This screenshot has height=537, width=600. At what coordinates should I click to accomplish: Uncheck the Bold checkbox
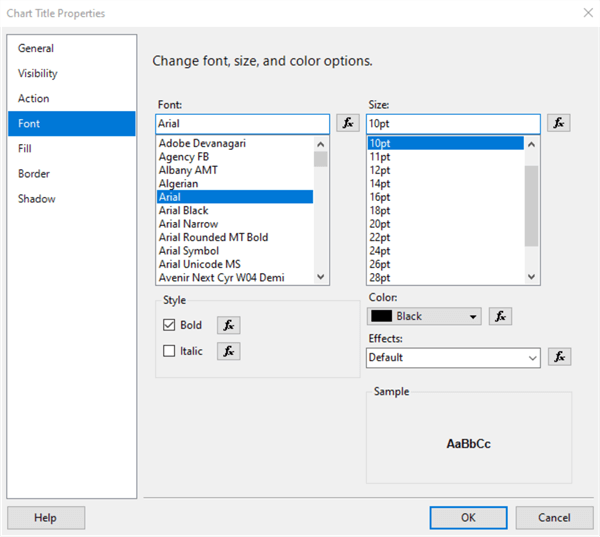tap(169, 325)
